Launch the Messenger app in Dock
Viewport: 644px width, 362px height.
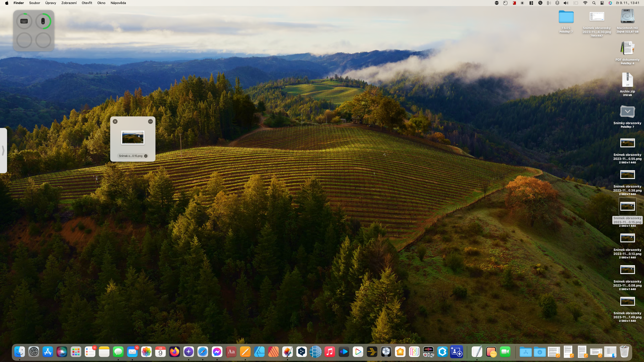click(217, 352)
